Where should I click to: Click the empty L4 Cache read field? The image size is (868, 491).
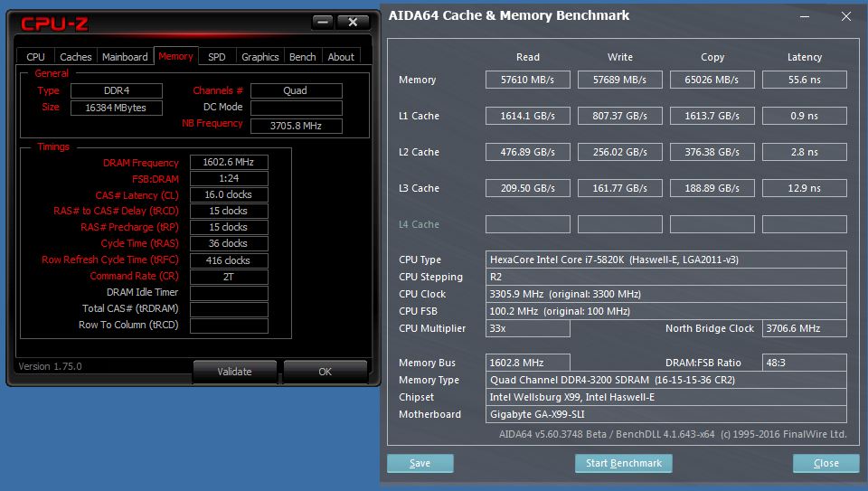(527, 224)
